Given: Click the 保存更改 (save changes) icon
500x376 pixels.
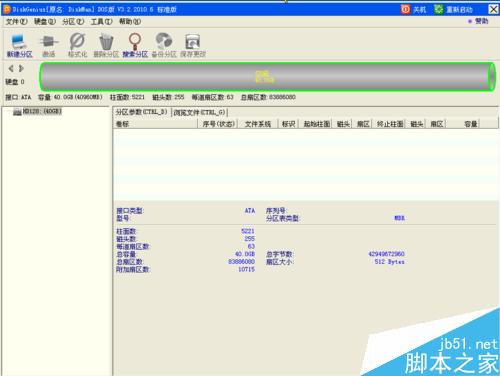Looking at the screenshot, I should tap(193, 45).
